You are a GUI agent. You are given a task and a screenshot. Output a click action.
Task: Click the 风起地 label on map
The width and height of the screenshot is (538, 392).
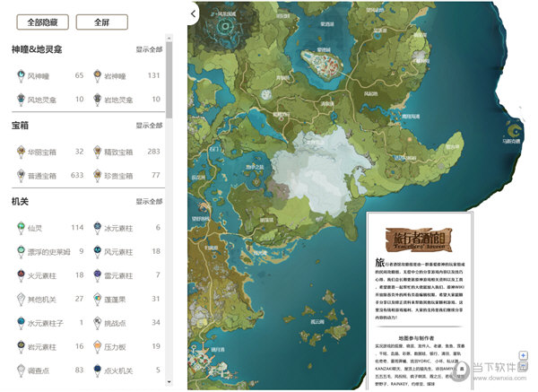pyautogui.click(x=370, y=93)
